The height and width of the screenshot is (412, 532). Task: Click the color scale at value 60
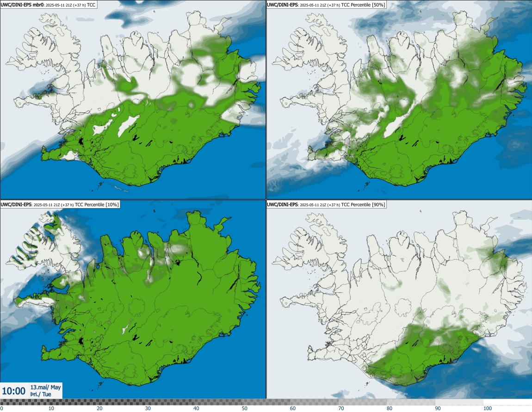pos(293,408)
